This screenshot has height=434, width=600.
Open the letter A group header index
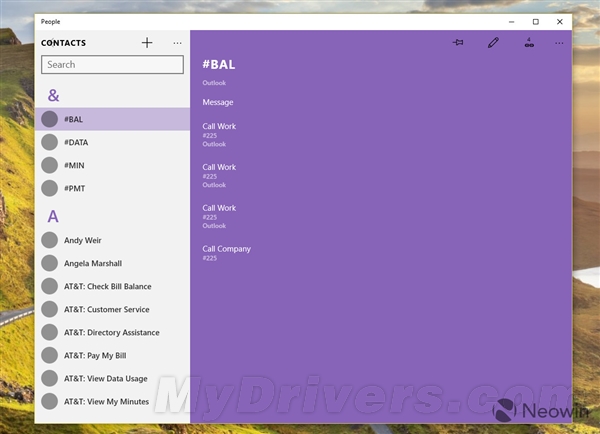[x=53, y=216]
